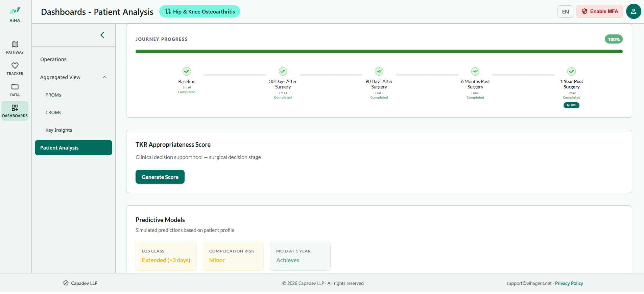The width and height of the screenshot is (644, 294).
Task: Click the LOS Class prediction card
Action: pyautogui.click(x=166, y=256)
